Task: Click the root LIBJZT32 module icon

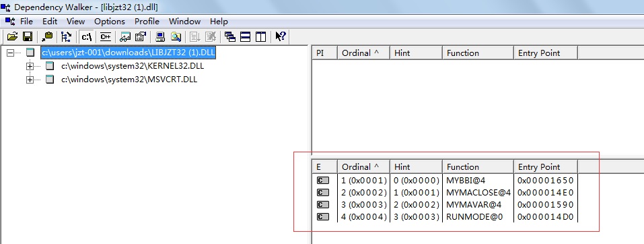Action: [x=30, y=53]
